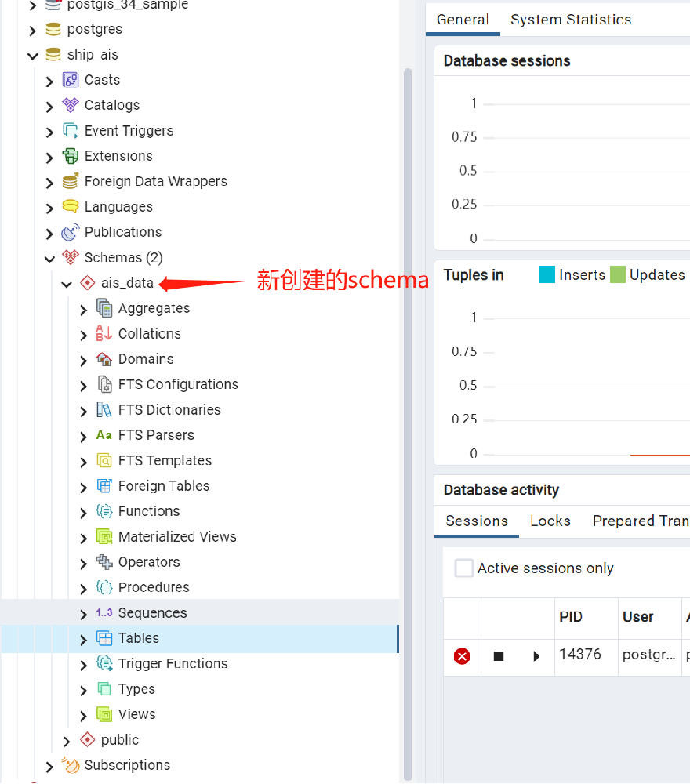Click the Casts node icon
This screenshot has width=690, height=784.
pos(70,80)
